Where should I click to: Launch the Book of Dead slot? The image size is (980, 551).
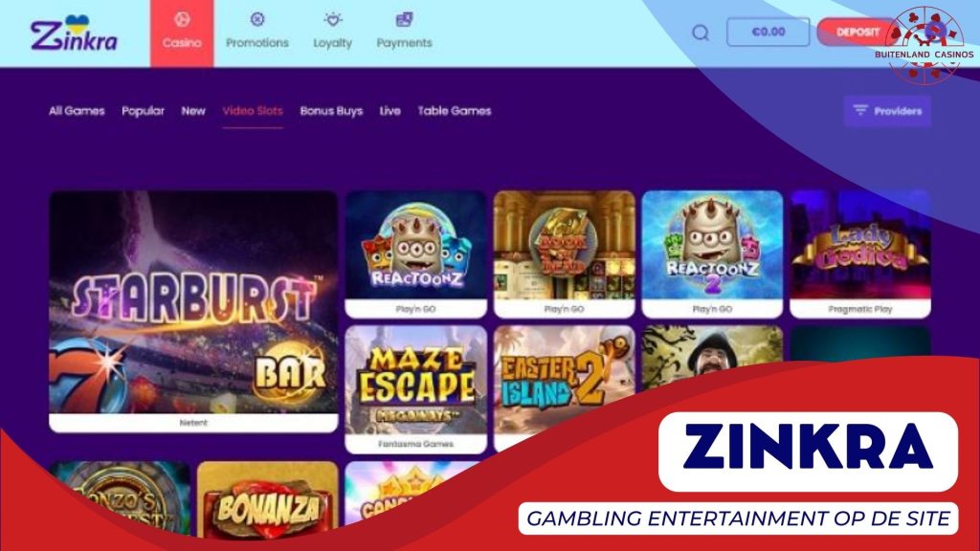565,254
